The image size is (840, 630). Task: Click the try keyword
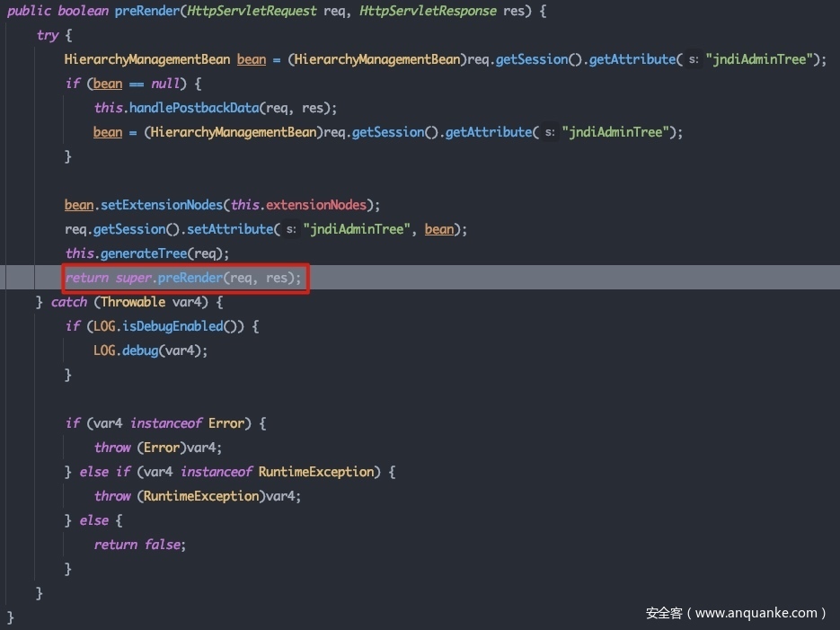(x=48, y=35)
